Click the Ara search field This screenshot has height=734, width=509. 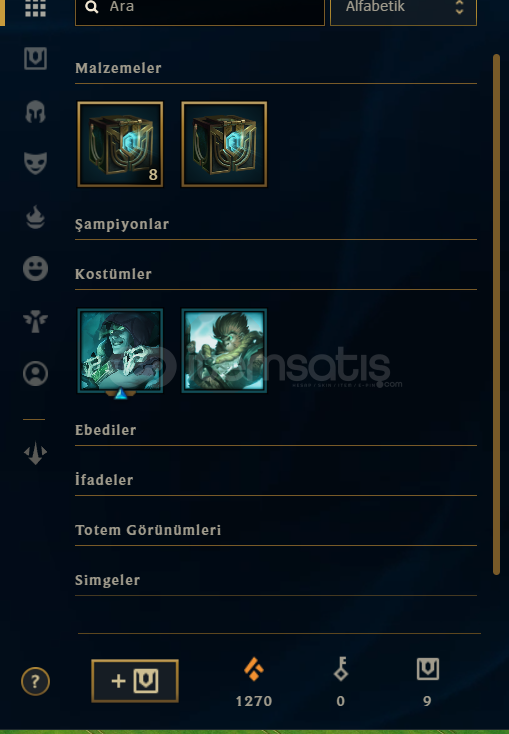tap(200, 9)
